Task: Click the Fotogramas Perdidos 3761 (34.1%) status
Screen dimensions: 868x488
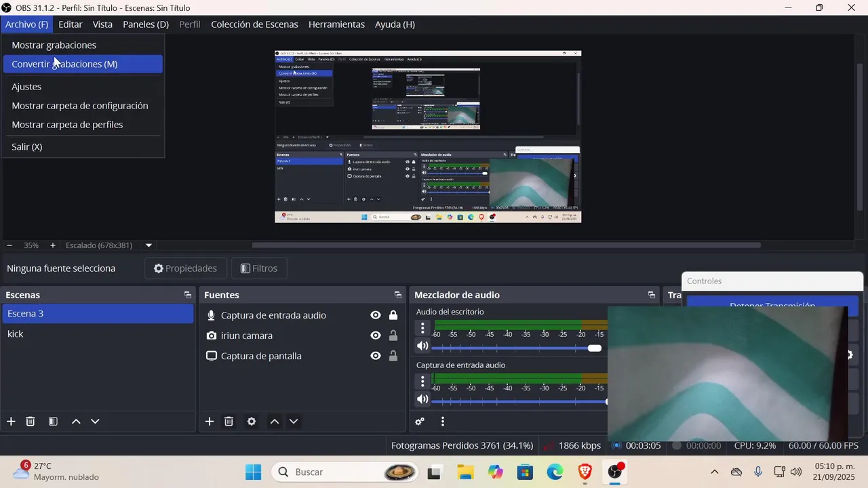Action: click(462, 446)
